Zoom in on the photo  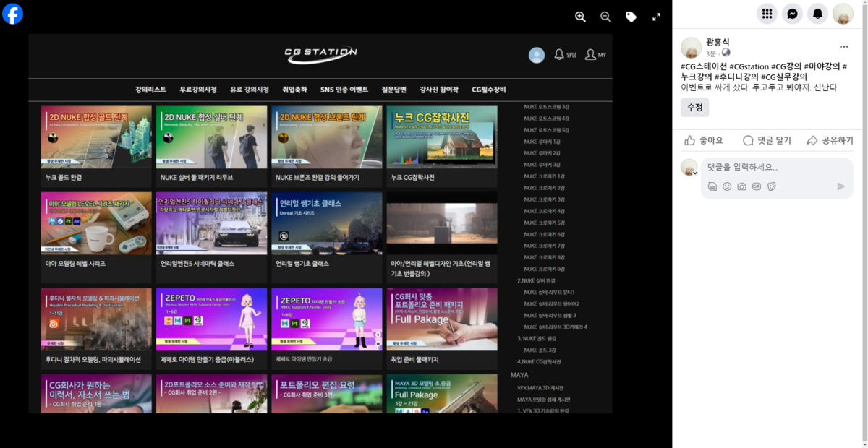(580, 17)
